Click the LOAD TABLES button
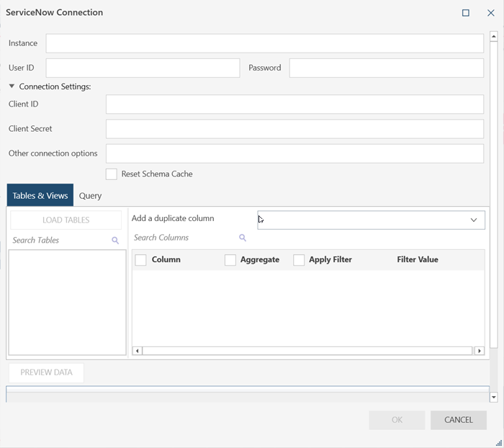This screenshot has height=448, width=504. [x=66, y=220]
